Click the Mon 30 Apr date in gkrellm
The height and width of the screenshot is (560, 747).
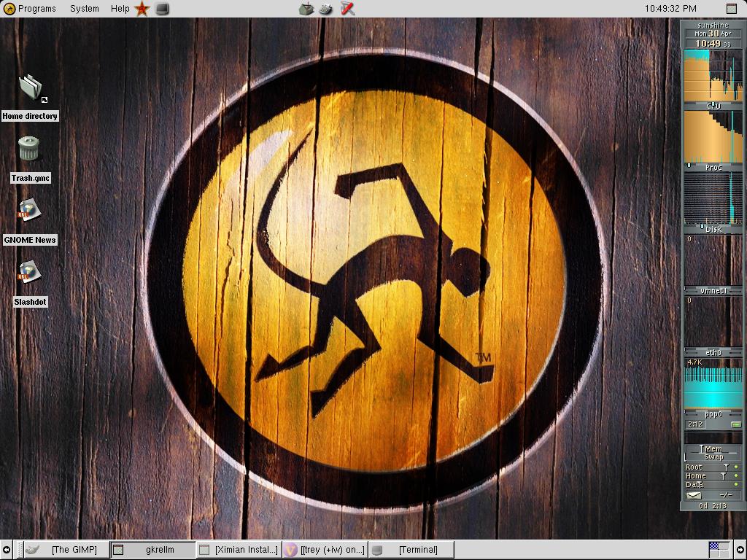(x=713, y=34)
